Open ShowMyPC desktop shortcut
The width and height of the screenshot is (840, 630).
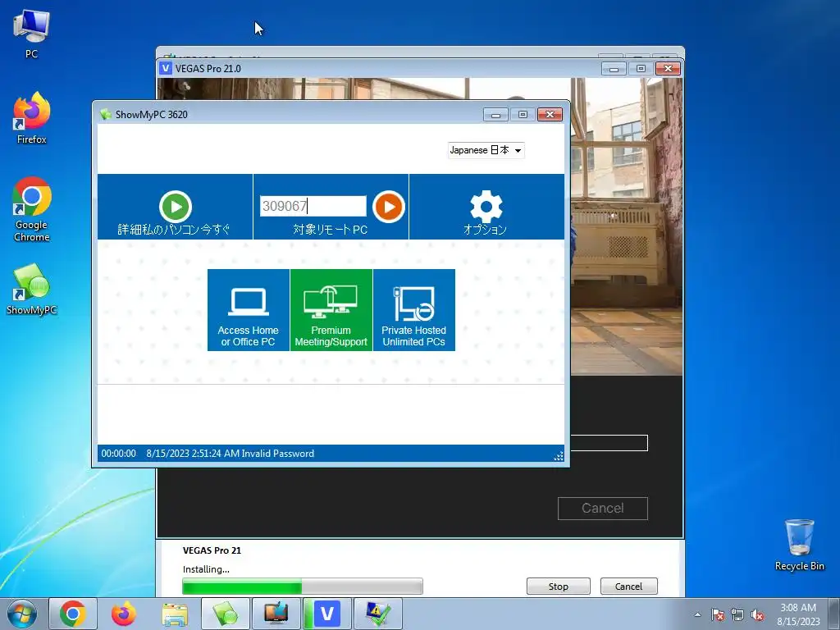coord(32,290)
